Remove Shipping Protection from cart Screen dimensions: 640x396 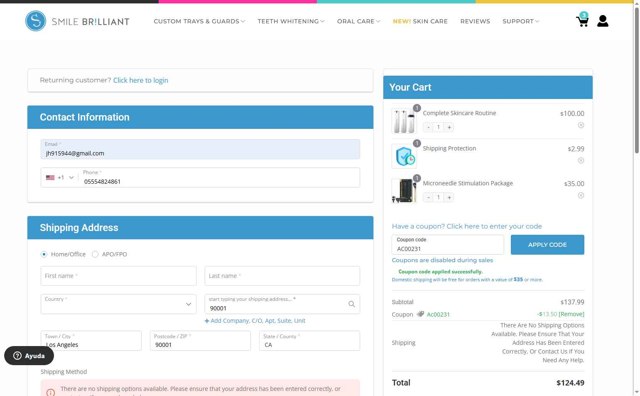tap(580, 160)
